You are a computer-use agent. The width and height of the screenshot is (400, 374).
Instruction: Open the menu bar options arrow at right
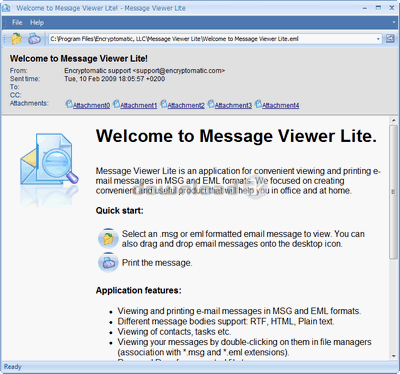click(x=393, y=23)
